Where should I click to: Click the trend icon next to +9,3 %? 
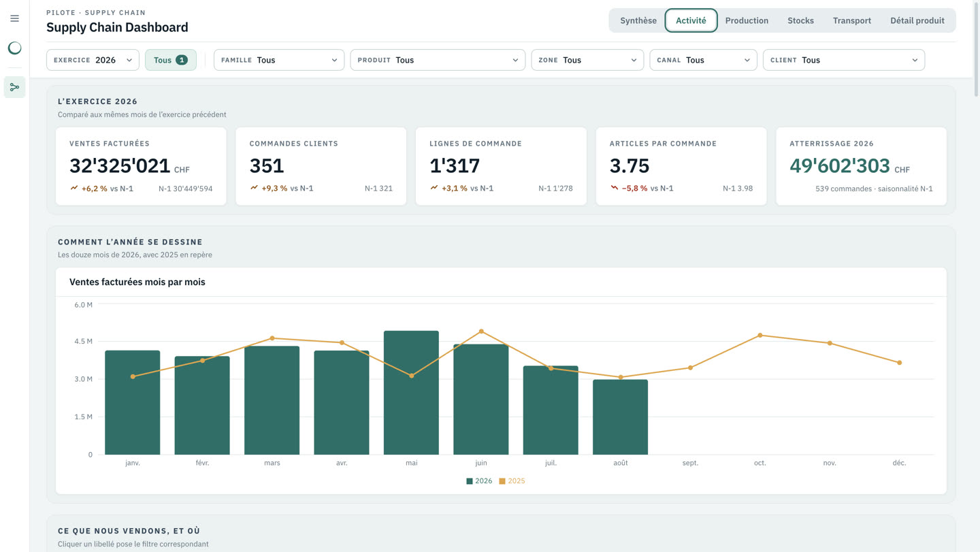click(x=254, y=188)
